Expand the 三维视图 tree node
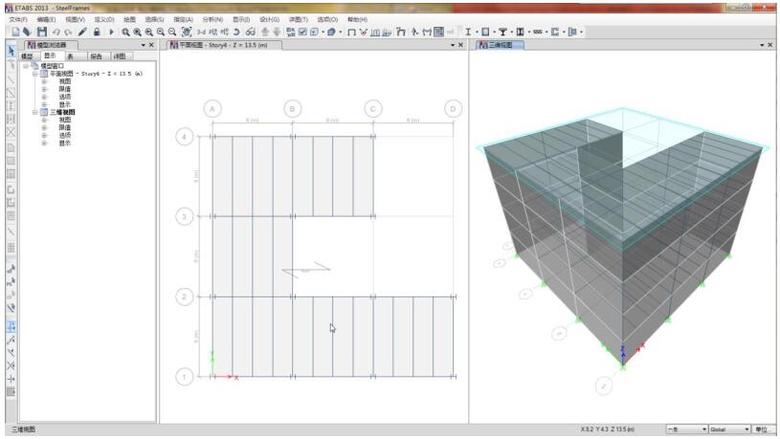The width and height of the screenshot is (780, 439). coord(36,112)
